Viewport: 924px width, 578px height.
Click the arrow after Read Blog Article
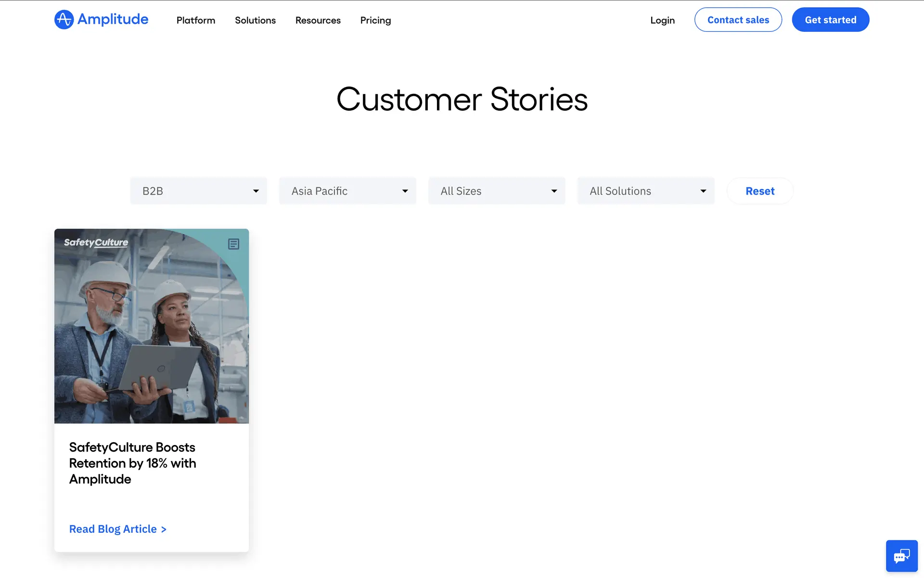tap(164, 529)
